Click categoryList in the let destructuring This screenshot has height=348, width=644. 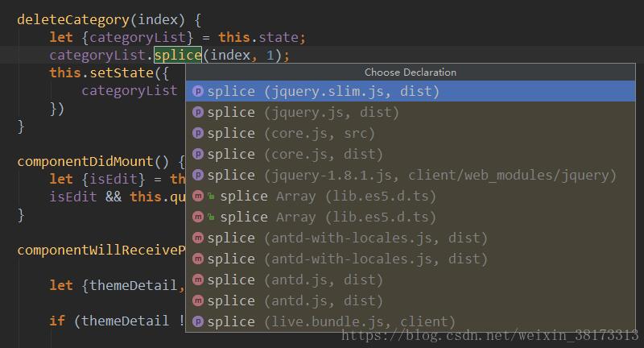tap(138, 37)
